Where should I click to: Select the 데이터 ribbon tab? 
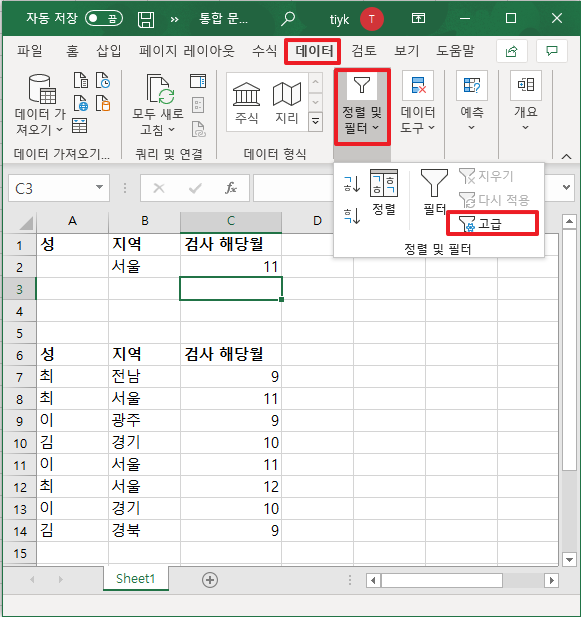(x=314, y=51)
